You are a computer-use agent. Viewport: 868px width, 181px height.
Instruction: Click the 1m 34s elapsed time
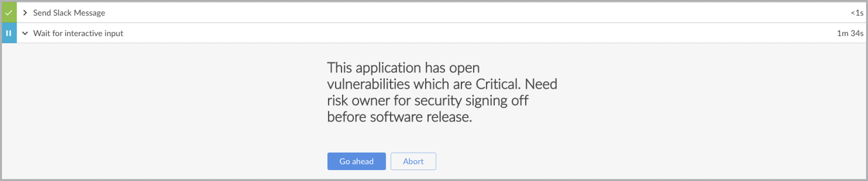point(850,33)
